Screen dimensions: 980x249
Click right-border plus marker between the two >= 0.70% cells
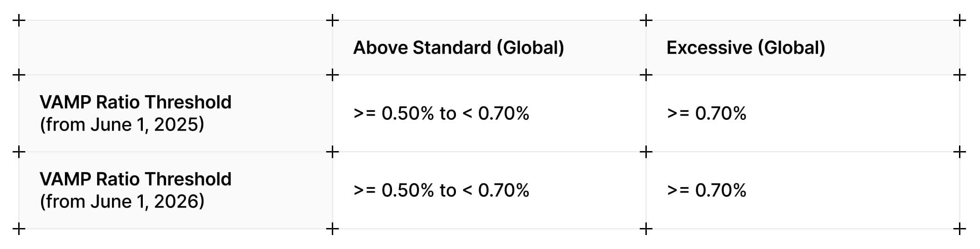[959, 152]
